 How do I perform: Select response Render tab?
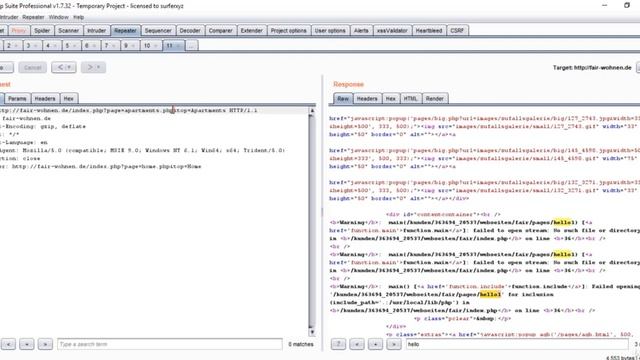(x=434, y=98)
